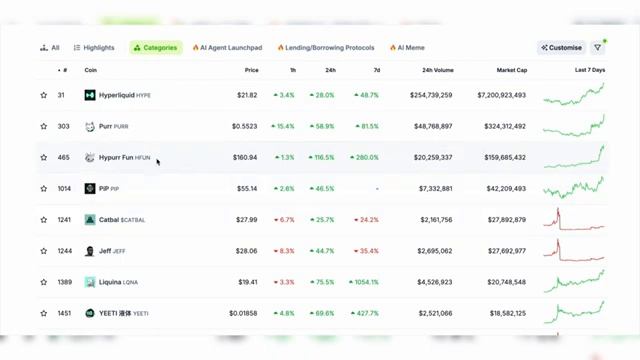Star the Hypurr Fun row

click(x=44, y=158)
